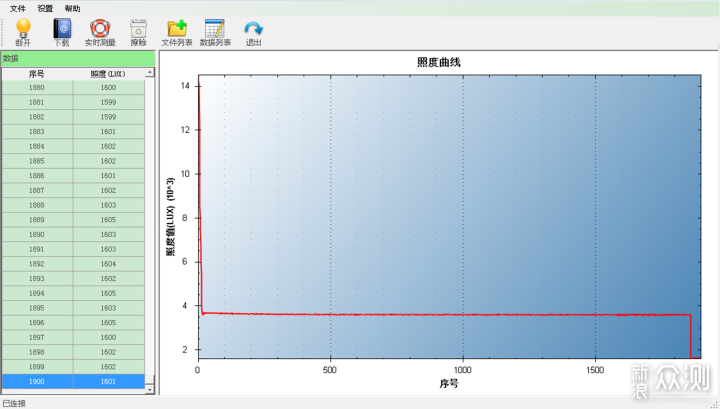Click the 已连接 status bar text
The image size is (720, 409).
14,403
